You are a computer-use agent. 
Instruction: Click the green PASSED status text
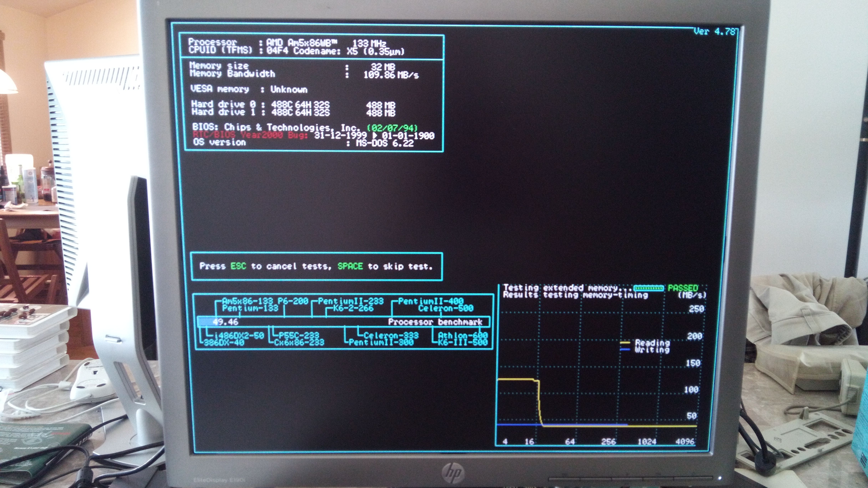pos(683,288)
